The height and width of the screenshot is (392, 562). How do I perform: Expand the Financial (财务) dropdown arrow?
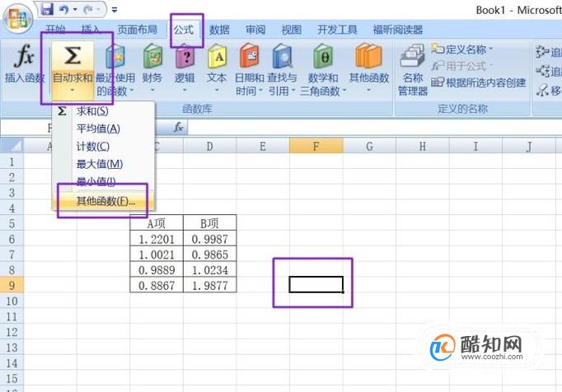152,90
